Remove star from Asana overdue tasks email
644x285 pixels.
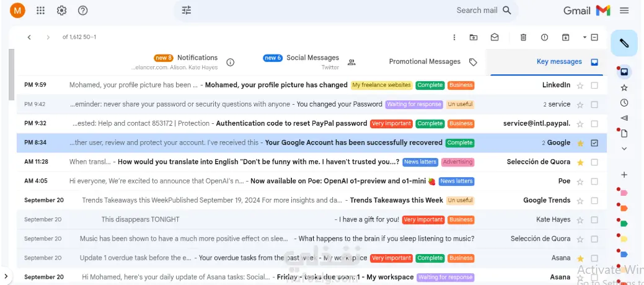(580, 258)
